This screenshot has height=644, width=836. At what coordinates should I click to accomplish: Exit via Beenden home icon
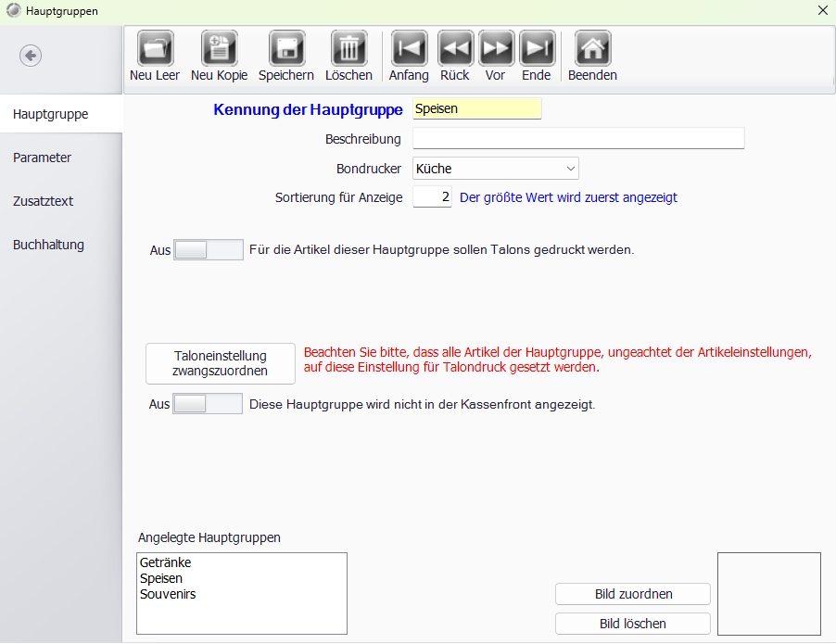pos(593,48)
